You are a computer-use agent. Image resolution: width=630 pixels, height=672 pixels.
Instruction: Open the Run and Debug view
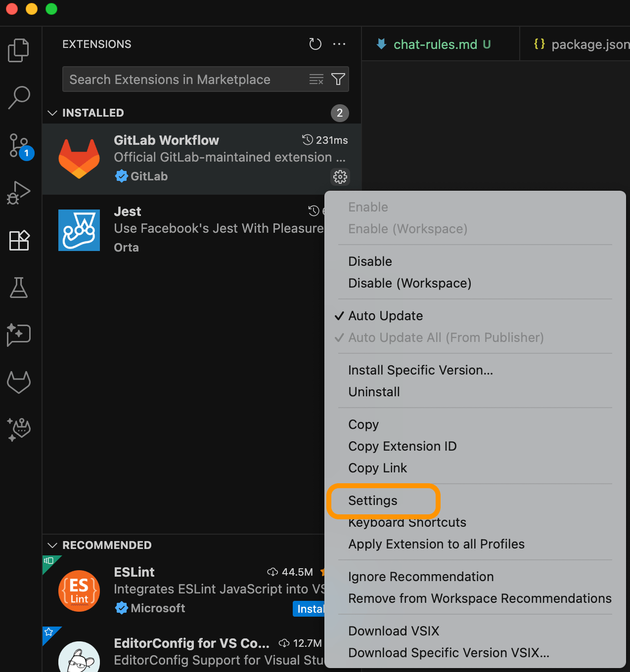click(x=19, y=193)
